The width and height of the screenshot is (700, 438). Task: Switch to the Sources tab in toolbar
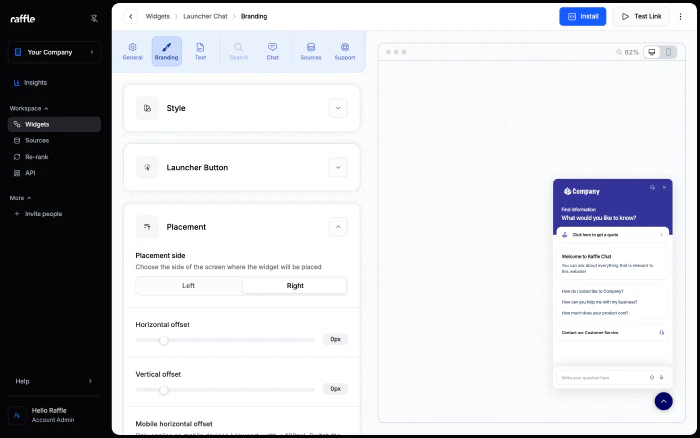(x=311, y=51)
